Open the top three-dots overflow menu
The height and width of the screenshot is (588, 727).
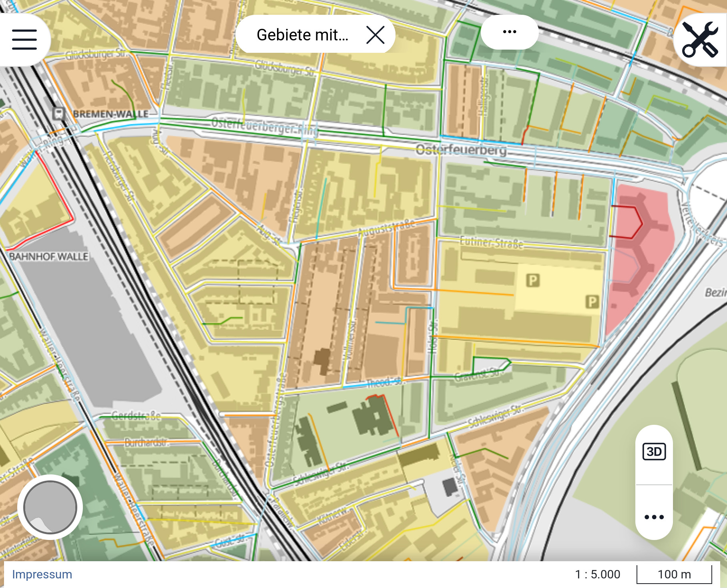pyautogui.click(x=509, y=32)
